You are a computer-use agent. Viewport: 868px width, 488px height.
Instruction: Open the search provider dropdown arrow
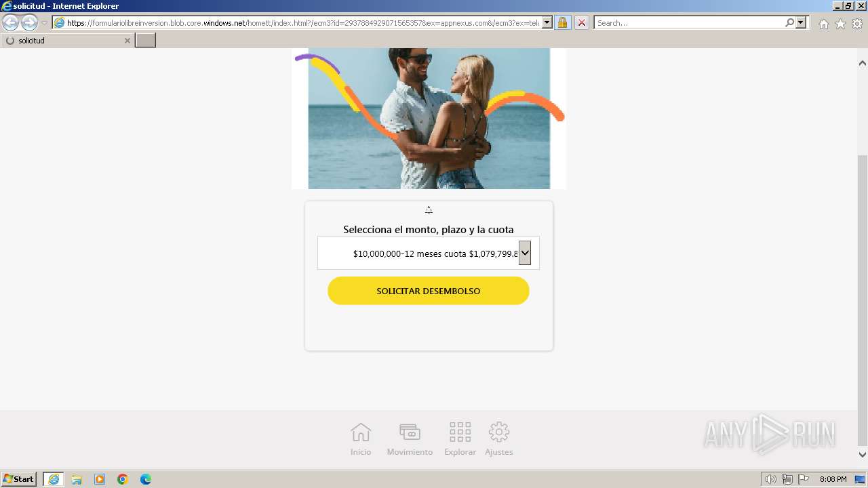(801, 22)
